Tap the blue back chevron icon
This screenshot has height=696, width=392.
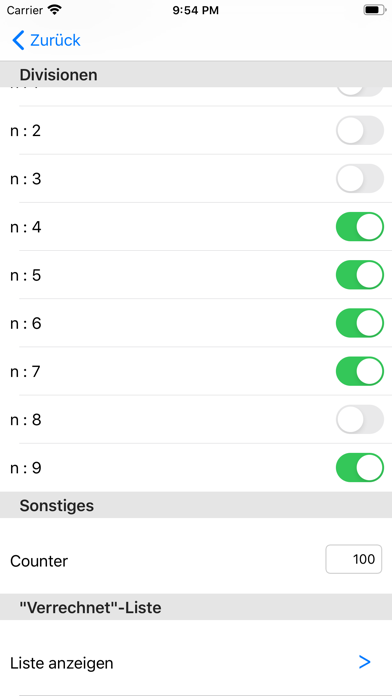pyautogui.click(x=18, y=40)
